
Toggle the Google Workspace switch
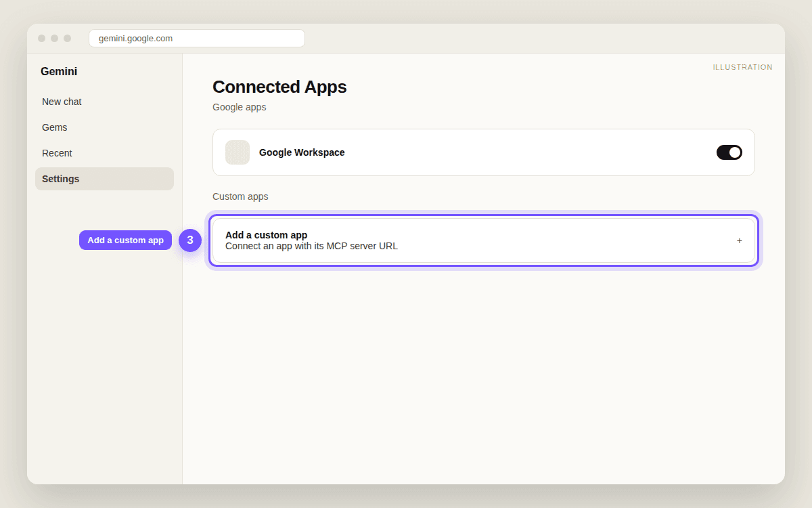click(729, 152)
